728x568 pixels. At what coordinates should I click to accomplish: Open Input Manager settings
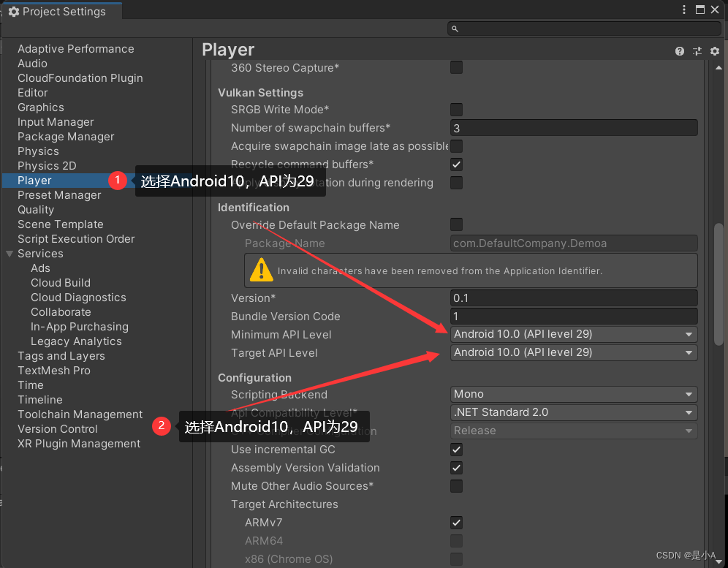point(56,122)
